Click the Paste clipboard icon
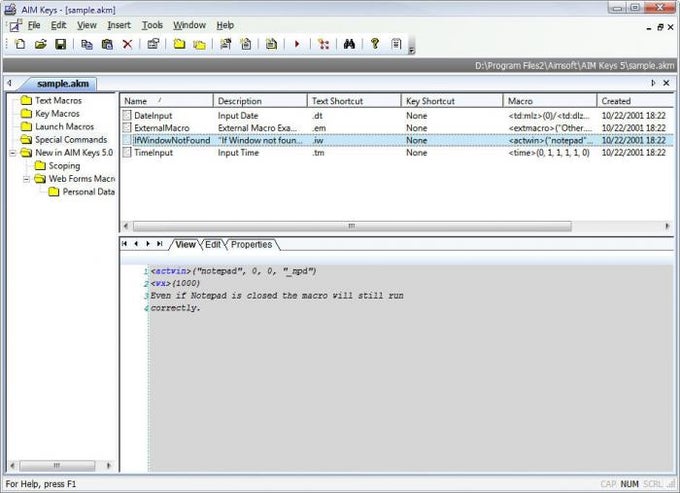This screenshot has width=680, height=493. 107,44
